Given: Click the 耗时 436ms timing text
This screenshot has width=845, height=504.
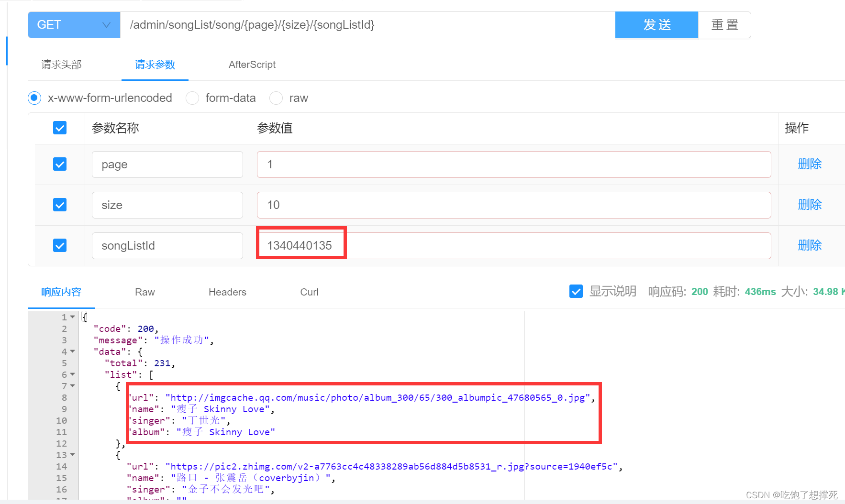Looking at the screenshot, I should click(x=745, y=292).
